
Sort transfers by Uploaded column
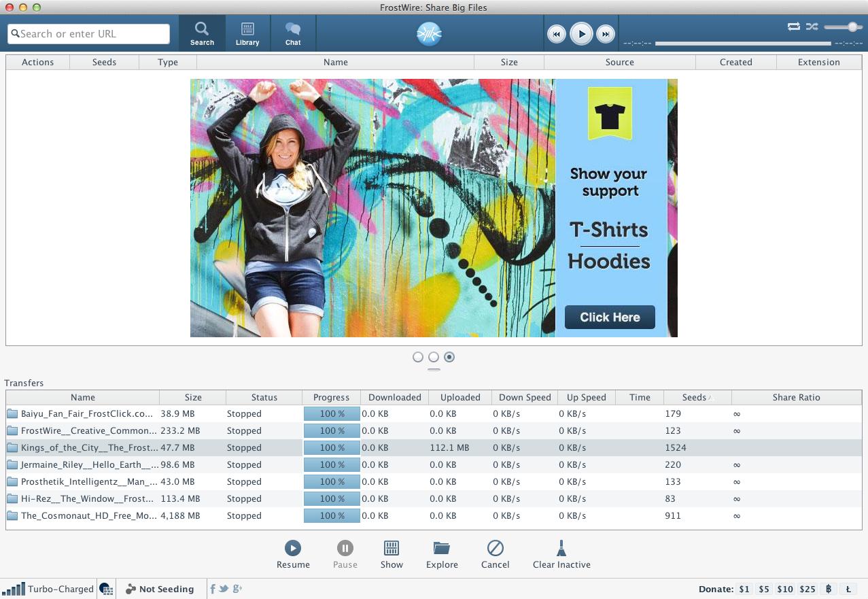[460, 397]
